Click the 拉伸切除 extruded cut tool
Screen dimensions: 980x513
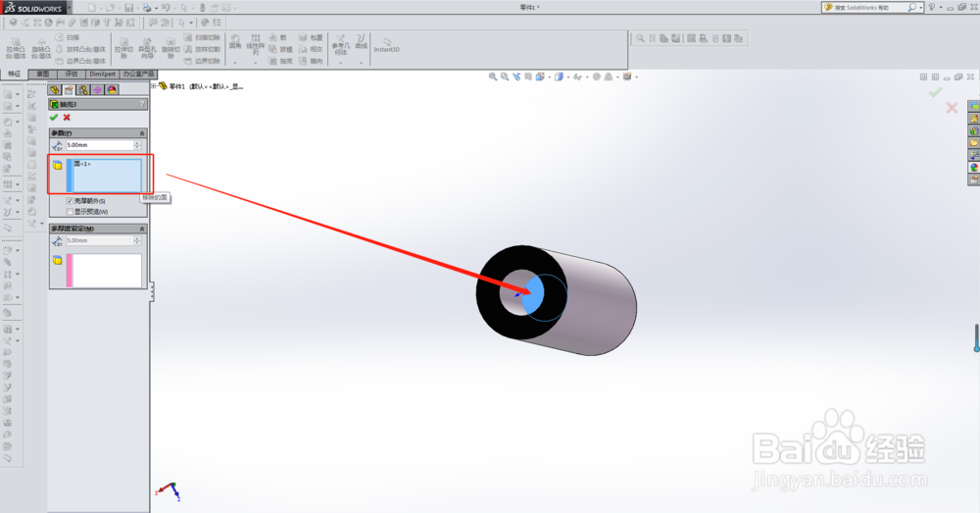tap(123, 48)
